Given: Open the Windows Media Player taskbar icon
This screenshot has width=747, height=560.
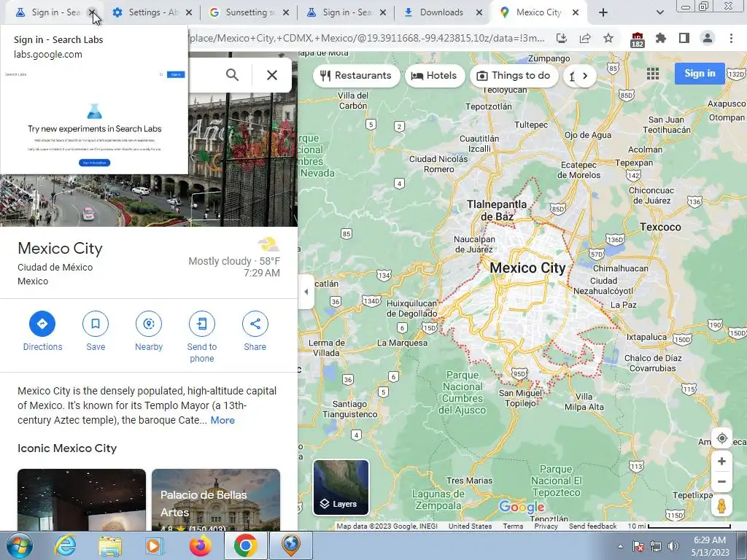Looking at the screenshot, I should coord(155,545).
